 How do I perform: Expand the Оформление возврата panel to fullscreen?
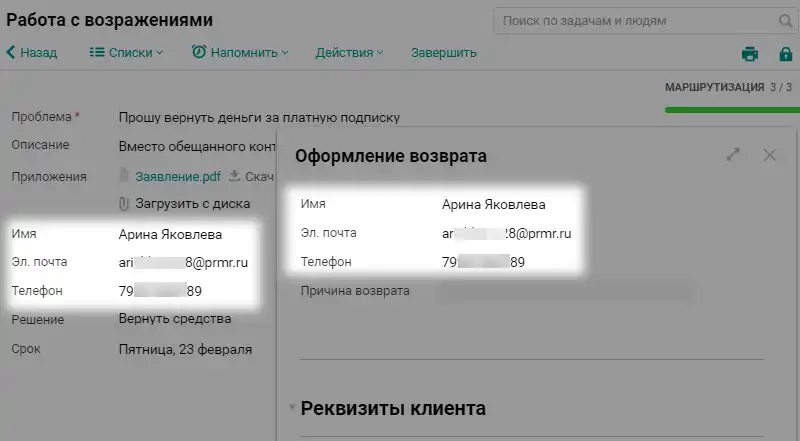pyautogui.click(x=733, y=155)
